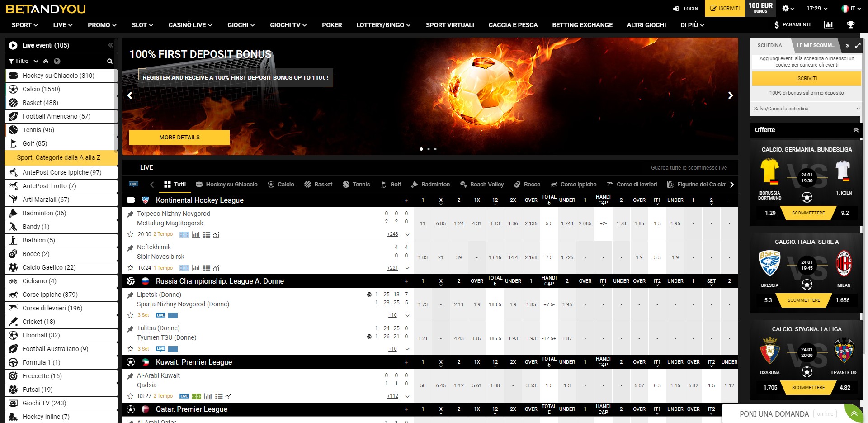Select the middle banner carousel dot
This screenshot has height=423, width=868.
click(x=429, y=149)
